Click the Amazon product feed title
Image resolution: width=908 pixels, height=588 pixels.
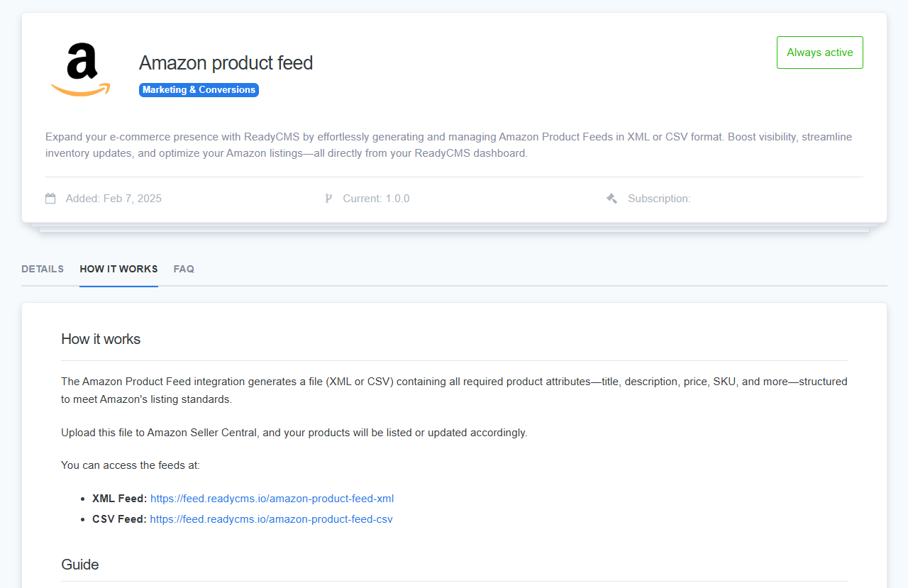(226, 63)
